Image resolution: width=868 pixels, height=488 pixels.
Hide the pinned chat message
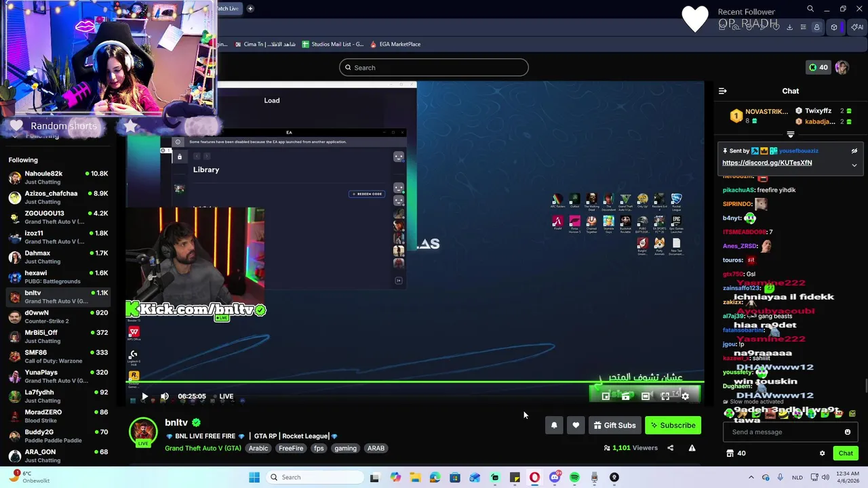pyautogui.click(x=854, y=151)
